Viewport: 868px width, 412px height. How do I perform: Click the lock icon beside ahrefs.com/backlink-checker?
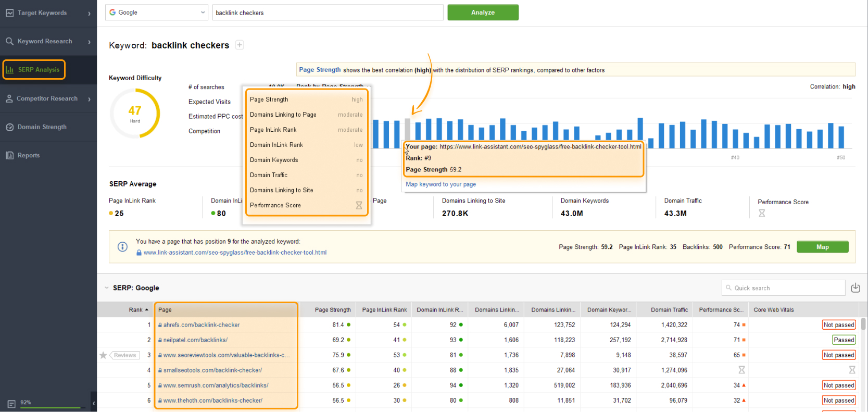160,325
